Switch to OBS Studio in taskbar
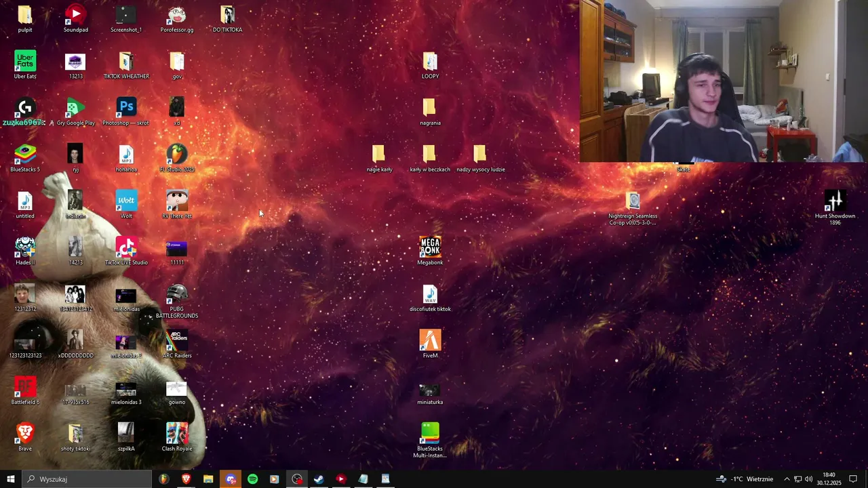This screenshot has height=488, width=868. 296,479
